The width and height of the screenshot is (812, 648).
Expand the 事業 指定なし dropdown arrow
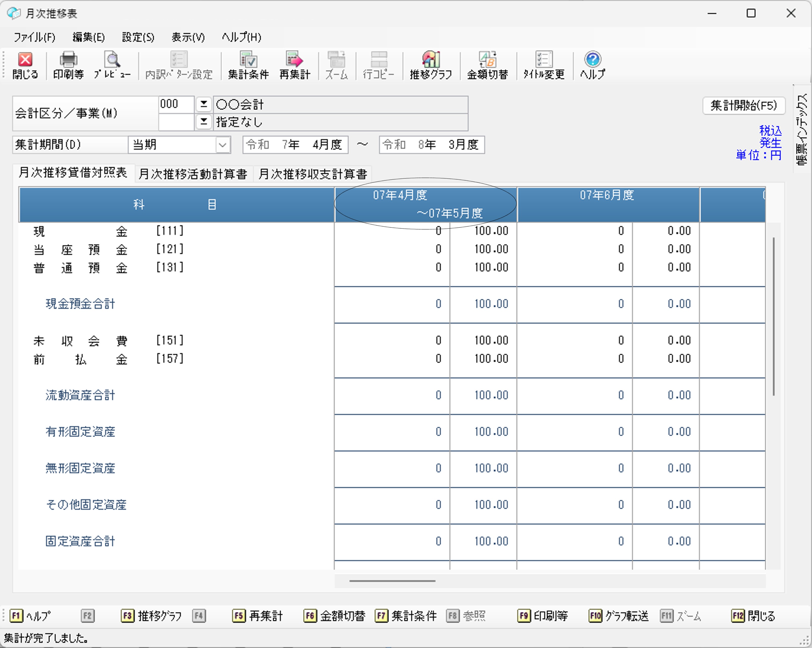pyautogui.click(x=204, y=122)
